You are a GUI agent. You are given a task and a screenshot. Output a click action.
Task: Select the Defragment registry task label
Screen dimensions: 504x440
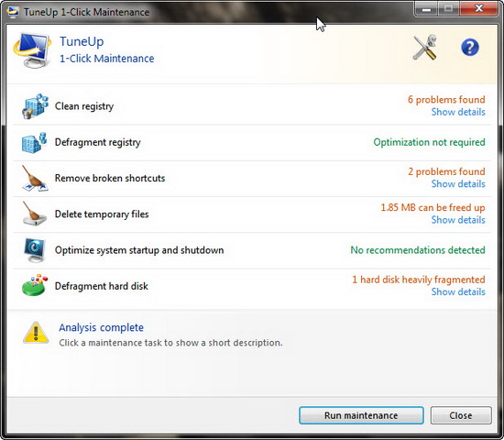pos(98,142)
